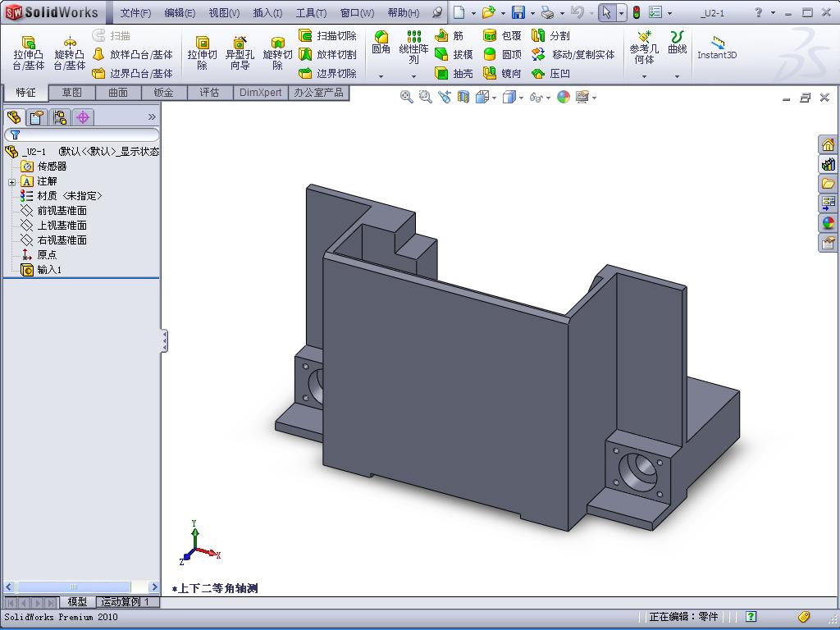Open the 文件(F) menu

point(135,13)
